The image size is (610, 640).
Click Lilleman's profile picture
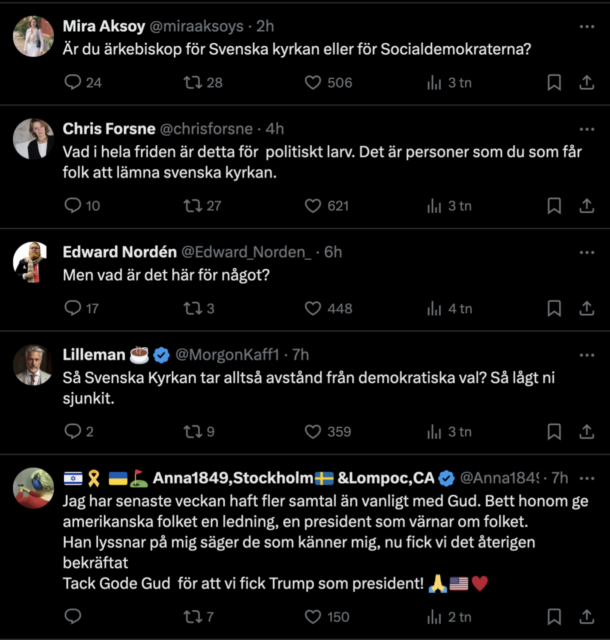(x=33, y=365)
